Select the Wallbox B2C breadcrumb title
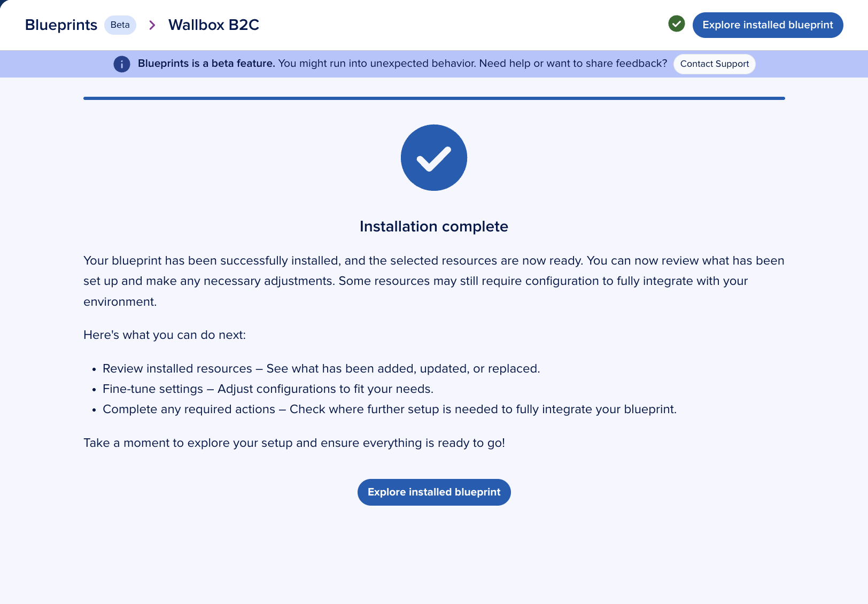 213,25
